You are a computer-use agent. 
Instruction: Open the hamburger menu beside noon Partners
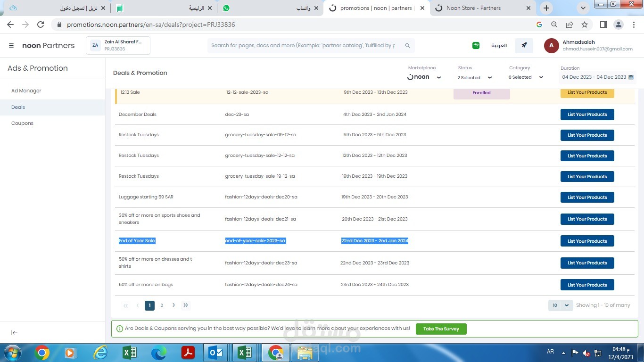tap(11, 46)
